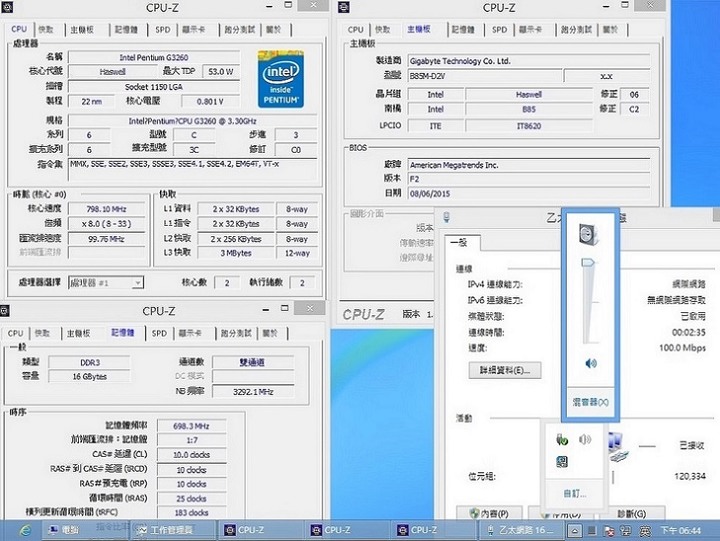Select 跑分測試 tab in the memory CPU-Z window
This screenshot has width=720, height=541.
pos(236,333)
